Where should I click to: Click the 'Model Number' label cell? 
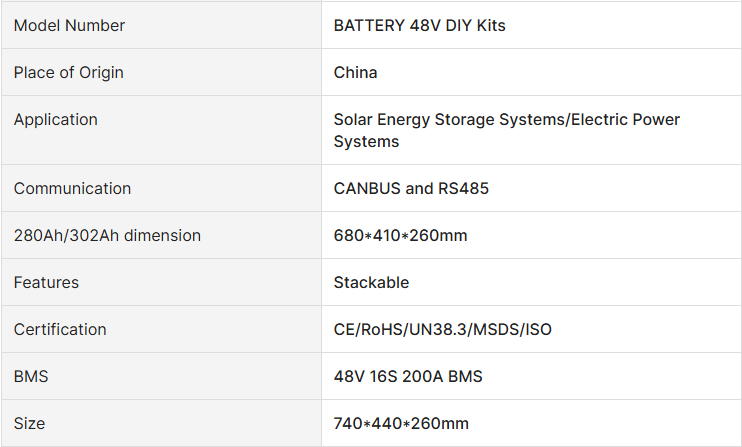point(69,26)
